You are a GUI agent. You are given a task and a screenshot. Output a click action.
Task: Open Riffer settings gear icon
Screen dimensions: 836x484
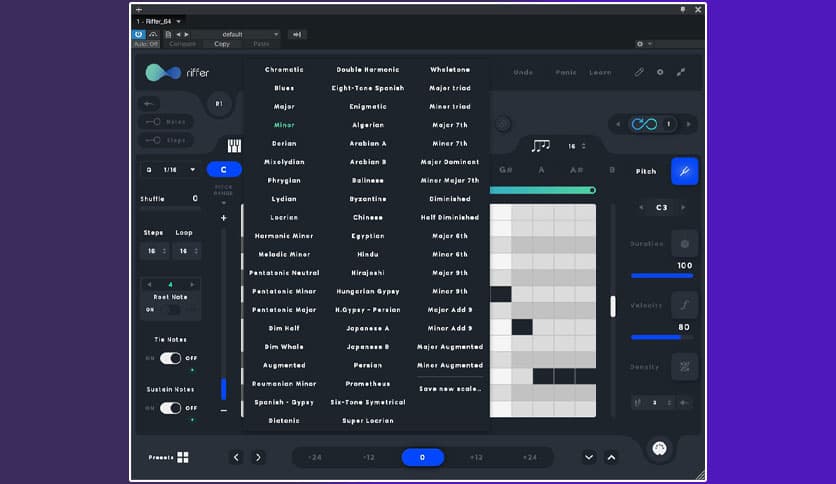(x=660, y=72)
